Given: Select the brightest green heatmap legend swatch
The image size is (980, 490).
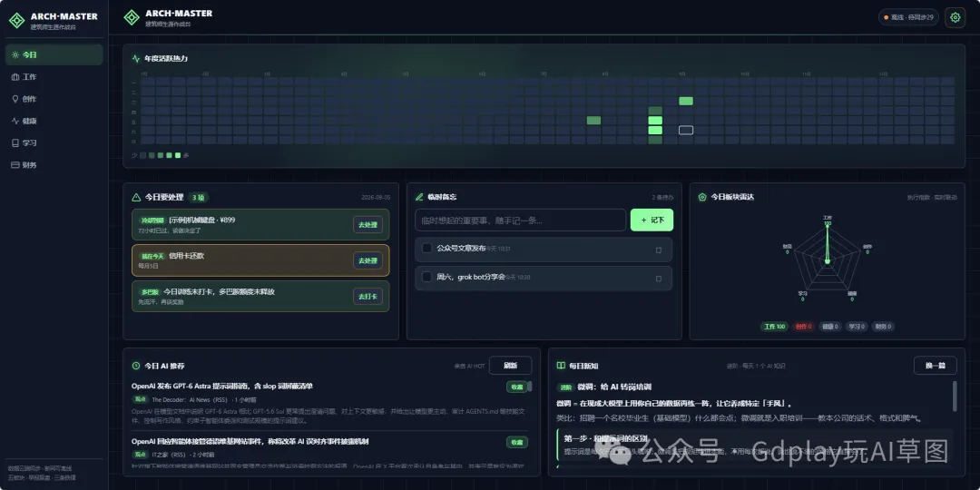Looking at the screenshot, I should click(178, 155).
